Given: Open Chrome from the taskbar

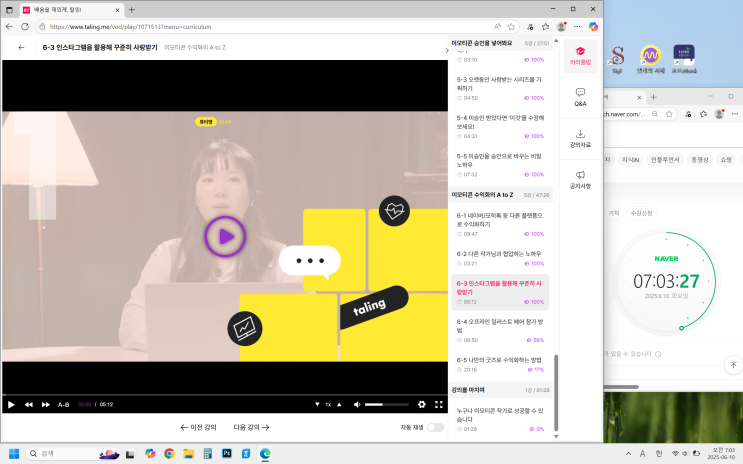Looking at the screenshot, I should (169, 454).
